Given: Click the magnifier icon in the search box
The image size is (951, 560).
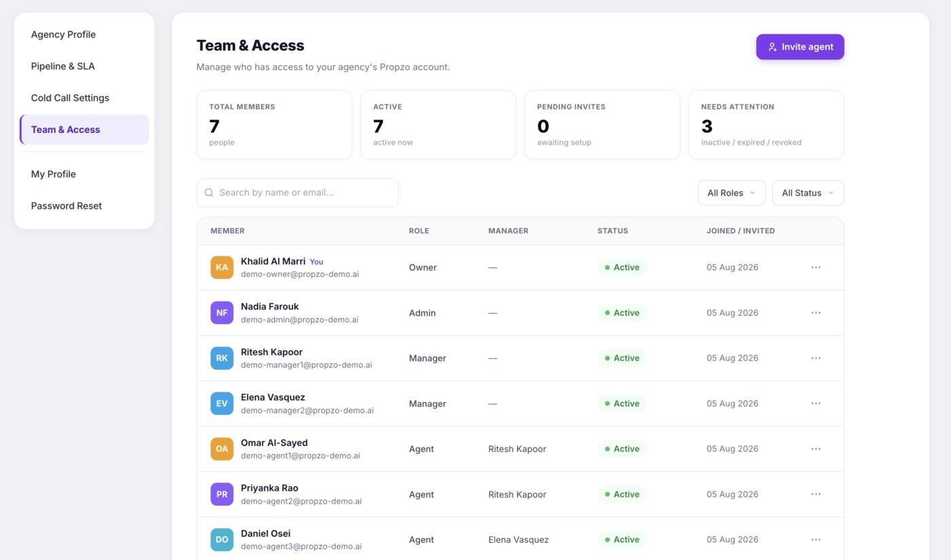Looking at the screenshot, I should [209, 193].
